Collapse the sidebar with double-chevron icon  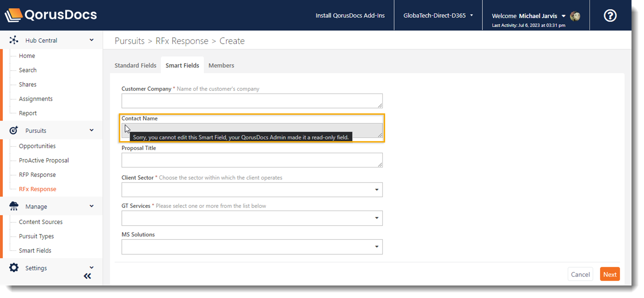pos(87,276)
